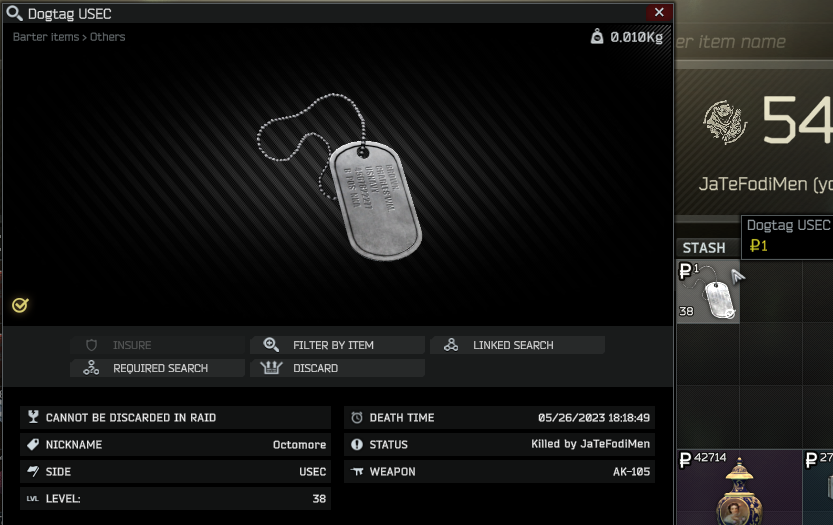Click the nodes icon on Linked Search
Screen dimensions: 833x525
[x=451, y=345]
